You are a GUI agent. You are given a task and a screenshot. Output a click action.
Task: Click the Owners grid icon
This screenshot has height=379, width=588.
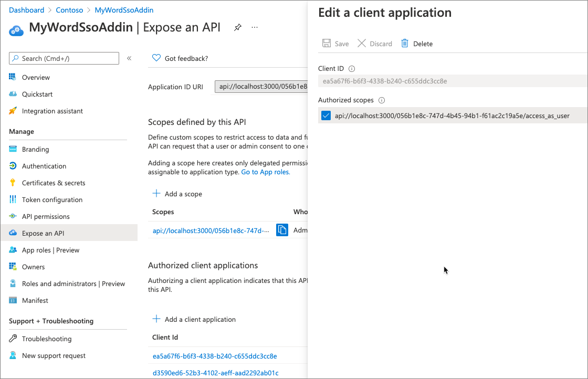tap(13, 267)
